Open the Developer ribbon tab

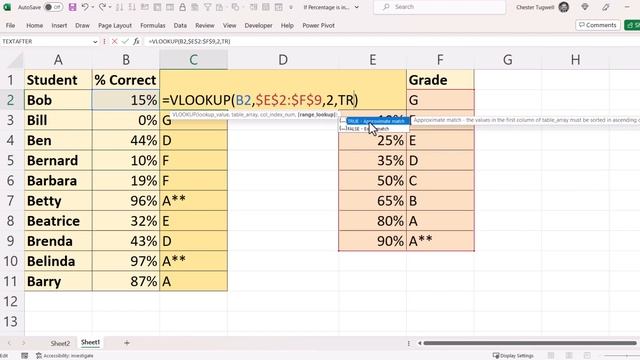pos(258,25)
